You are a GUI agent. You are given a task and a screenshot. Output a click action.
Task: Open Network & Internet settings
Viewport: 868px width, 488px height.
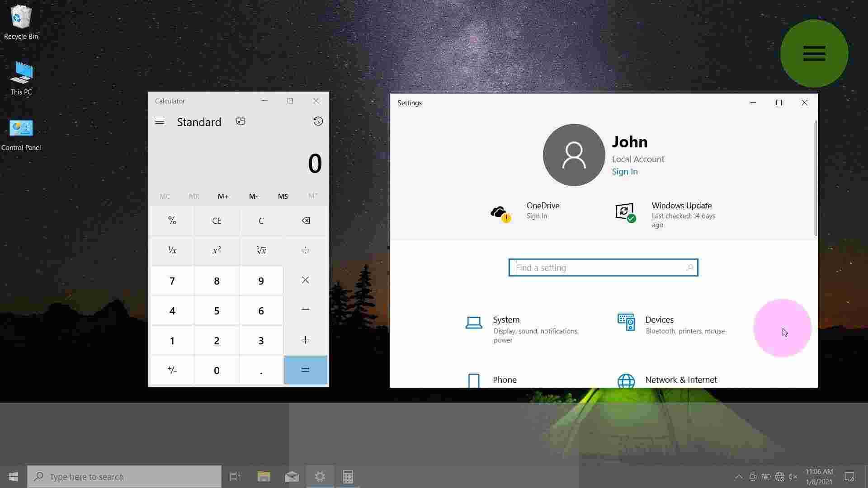(681, 380)
